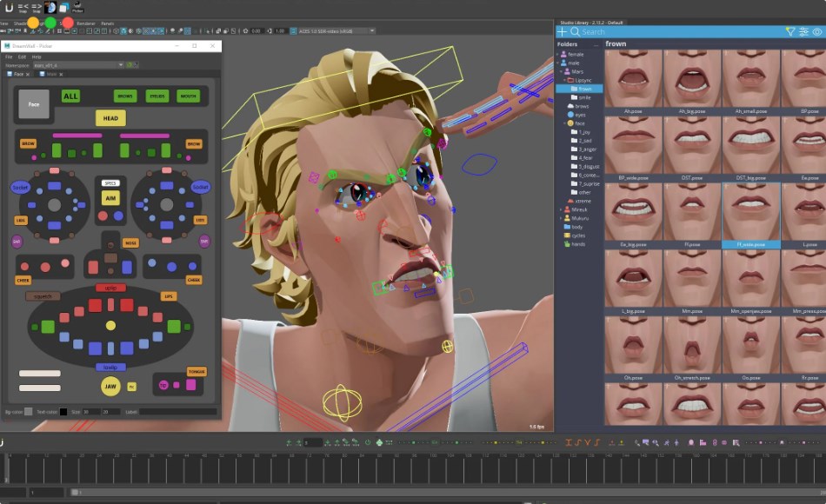Image resolution: width=826 pixels, height=504 pixels.
Task: Click the Snap tool icon on the shelf
Action: point(23,8)
